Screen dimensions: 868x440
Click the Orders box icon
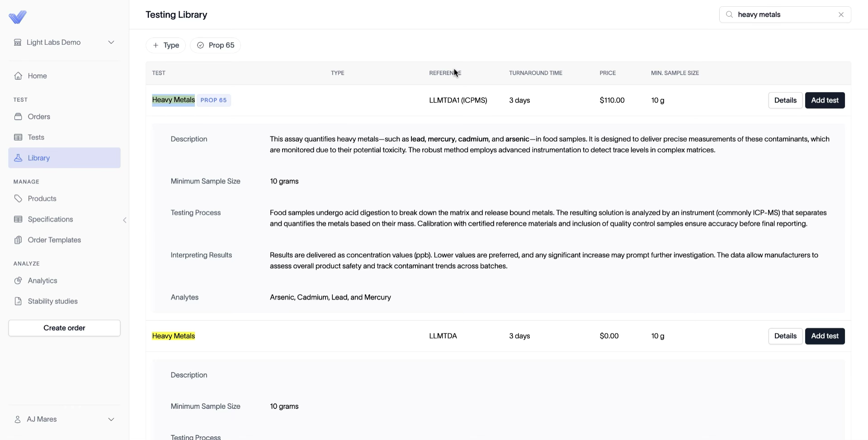point(18,117)
